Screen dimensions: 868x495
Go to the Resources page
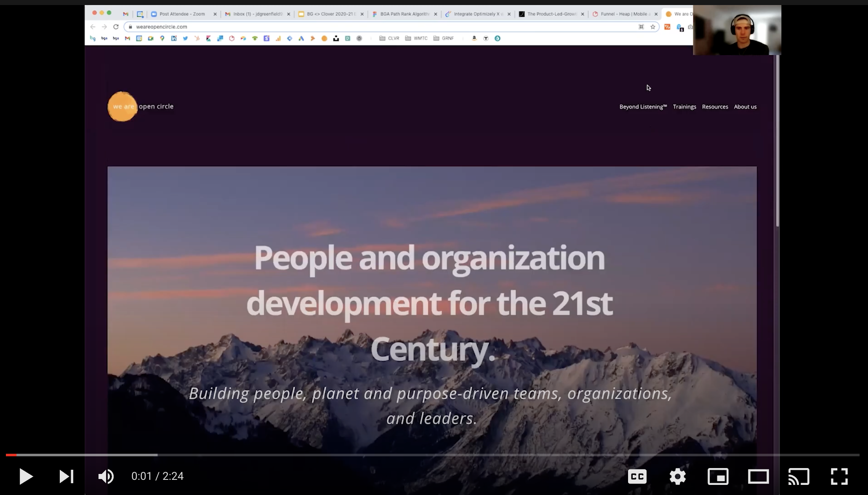pyautogui.click(x=715, y=107)
